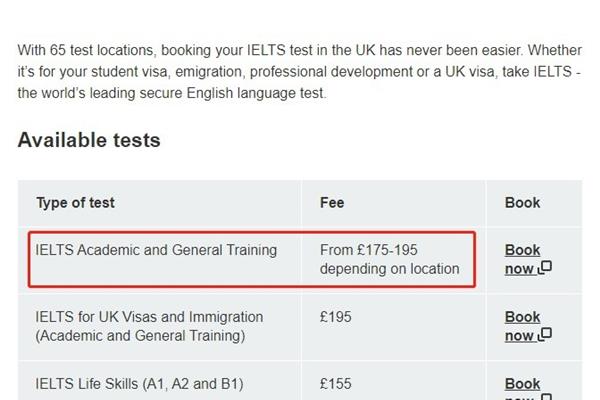
Task: Click the £155 fee cell
Action: coord(336,384)
